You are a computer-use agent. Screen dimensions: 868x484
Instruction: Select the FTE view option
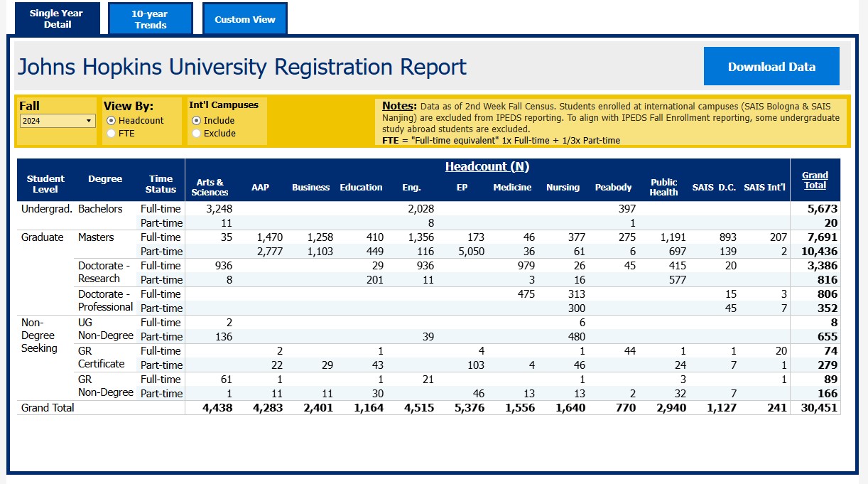pos(112,134)
